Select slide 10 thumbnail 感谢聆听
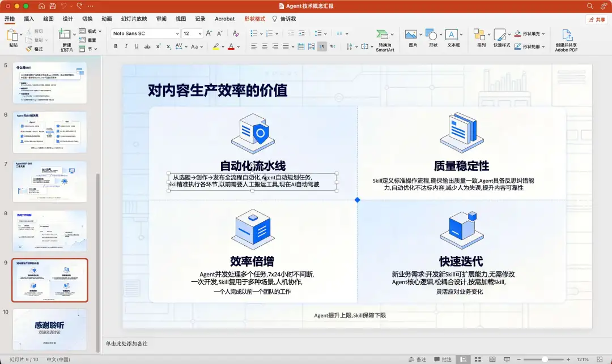Viewport: 612px width, 364px height. click(x=50, y=329)
